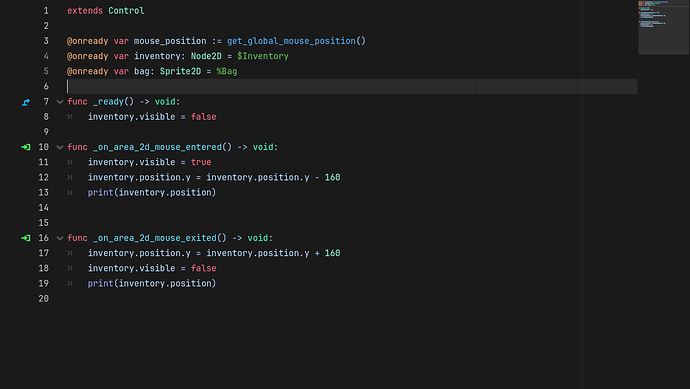The image size is (690, 389).
Task: Click line number 20 in the gutter
Action: pyautogui.click(x=44, y=298)
